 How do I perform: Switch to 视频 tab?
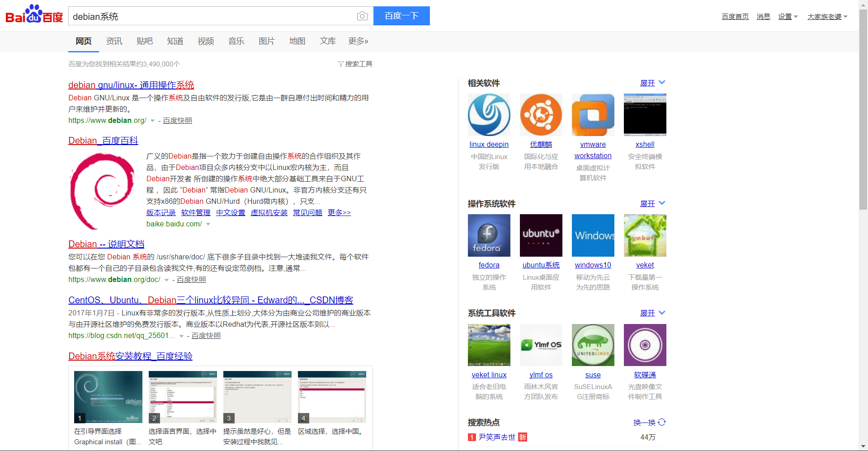coord(206,41)
